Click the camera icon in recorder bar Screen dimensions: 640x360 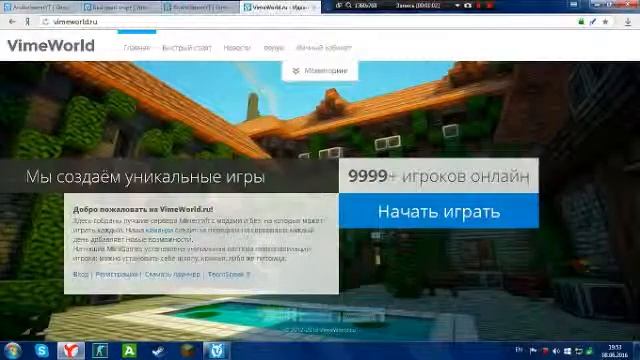click(x=468, y=6)
